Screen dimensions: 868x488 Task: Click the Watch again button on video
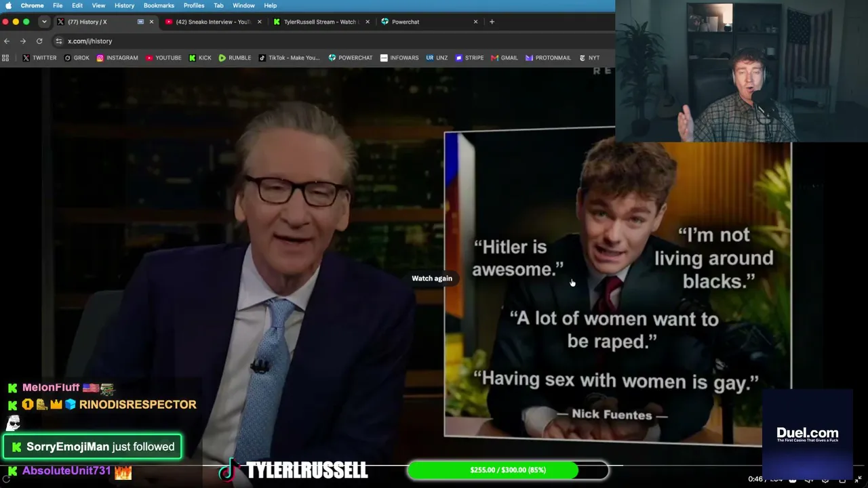[432, 279]
